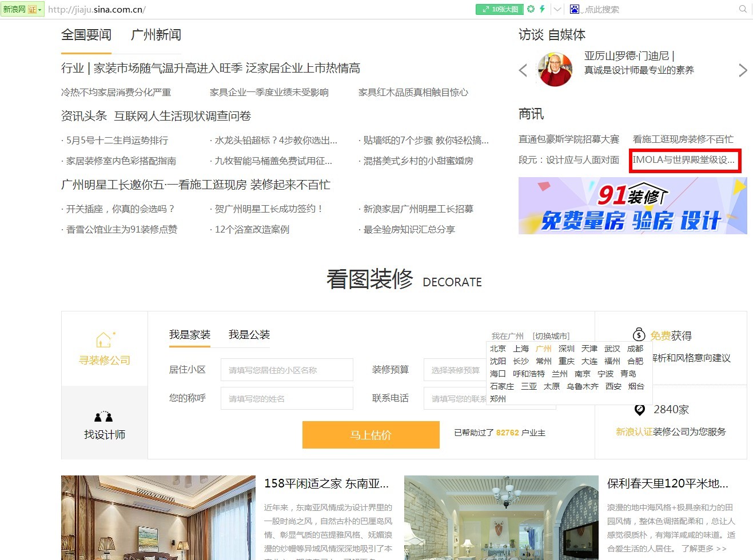The height and width of the screenshot is (560, 753).
Task: Click the lightning bolt speed icon
Action: [542, 9]
